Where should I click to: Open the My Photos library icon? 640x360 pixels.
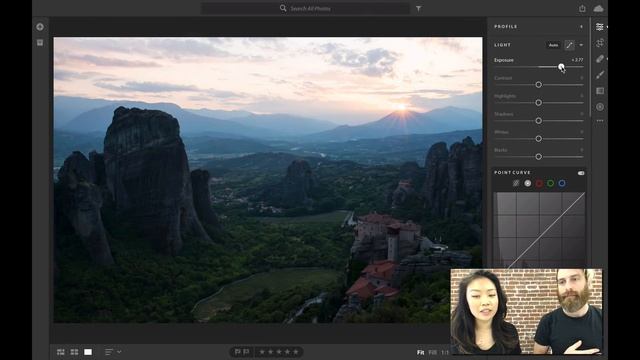coord(40,42)
